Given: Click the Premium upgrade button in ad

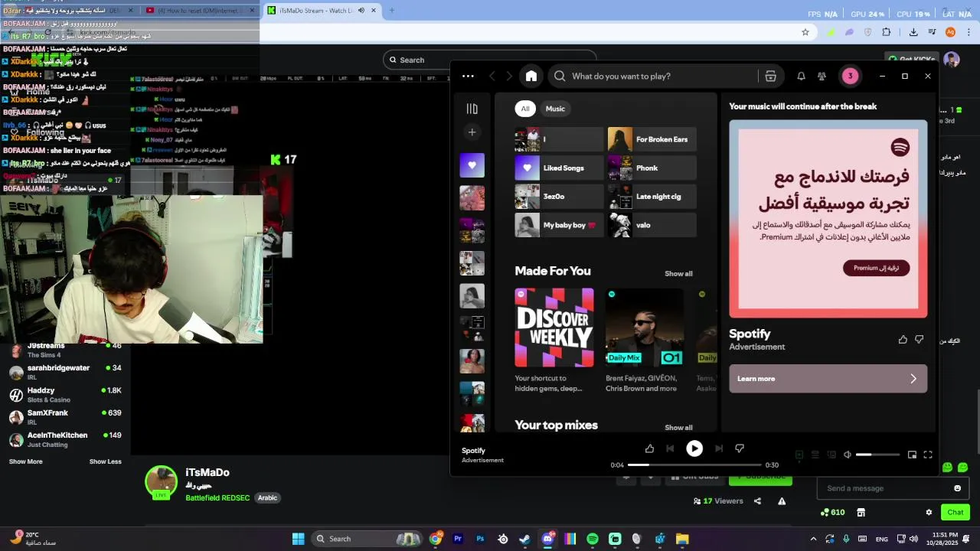Looking at the screenshot, I should [876, 268].
